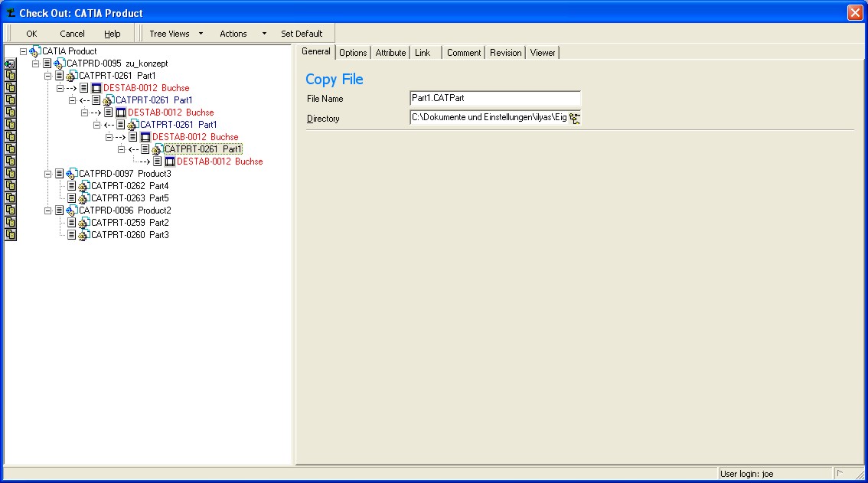Click the document list icon beside Part2
The width and height of the screenshot is (868, 483).
click(x=71, y=223)
